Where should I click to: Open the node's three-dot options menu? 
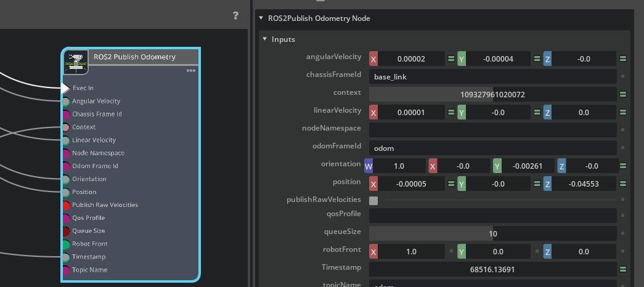pos(191,71)
